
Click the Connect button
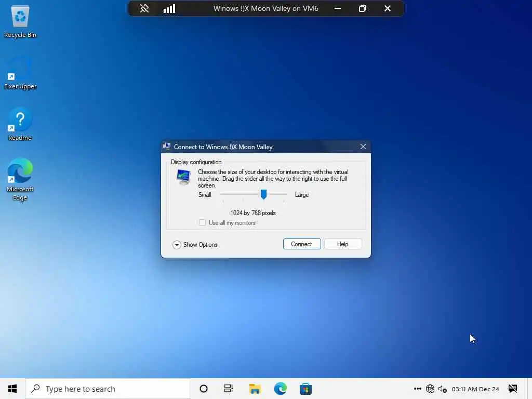(x=302, y=244)
